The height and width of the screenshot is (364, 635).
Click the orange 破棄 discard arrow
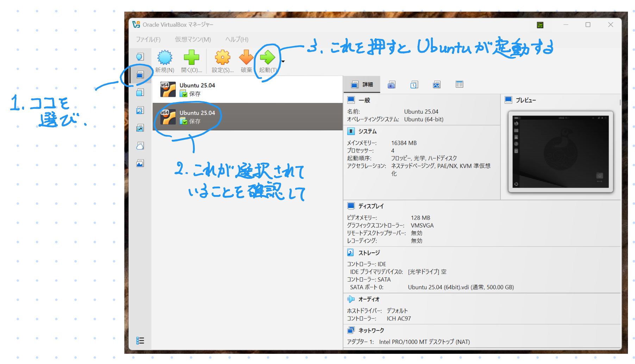tap(246, 58)
